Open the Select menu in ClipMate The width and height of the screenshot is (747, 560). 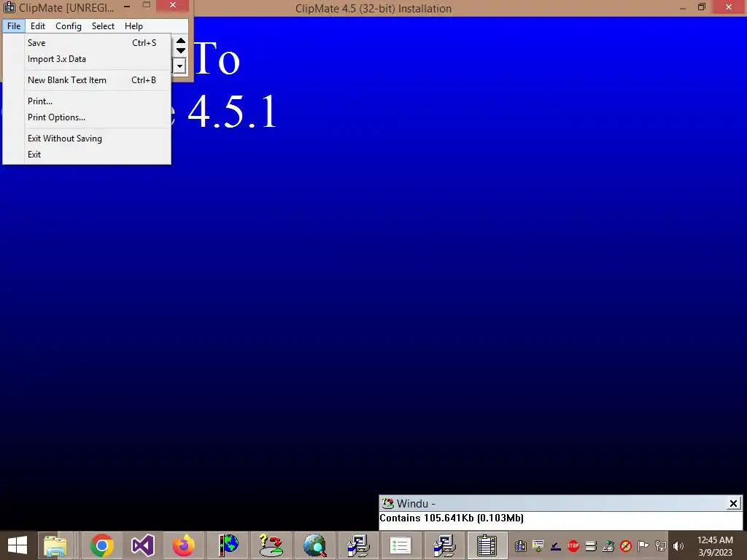click(103, 26)
